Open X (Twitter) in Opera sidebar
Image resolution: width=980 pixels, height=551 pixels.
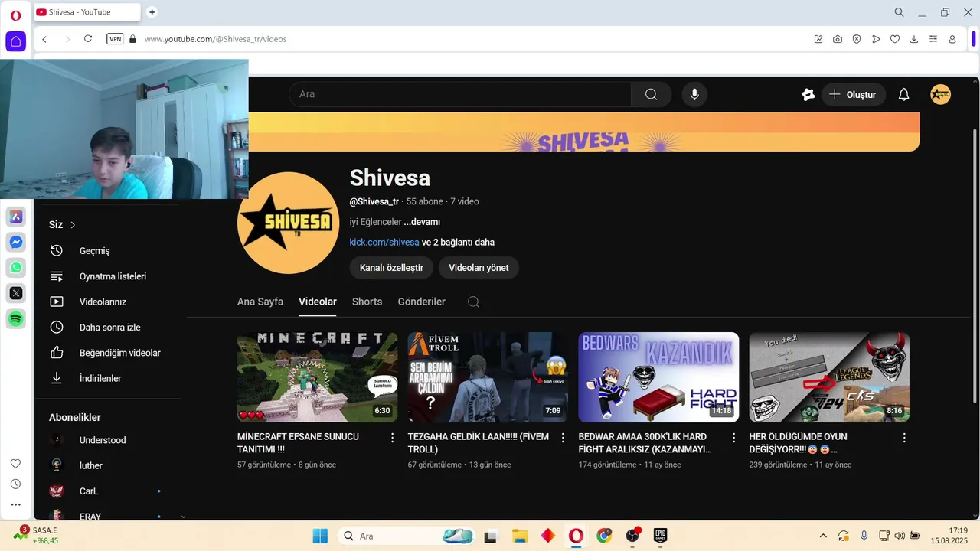pos(16,293)
